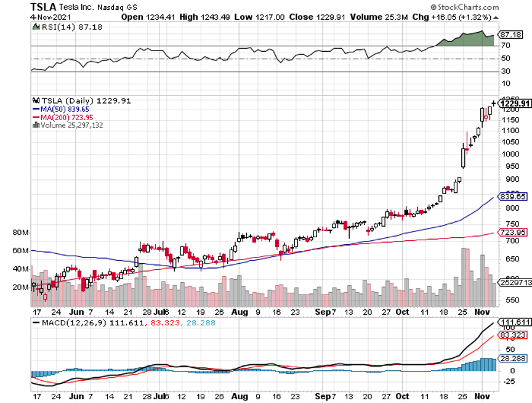Click the MACD(12,26,9) label text
532x403 pixels.
[x=74, y=322]
